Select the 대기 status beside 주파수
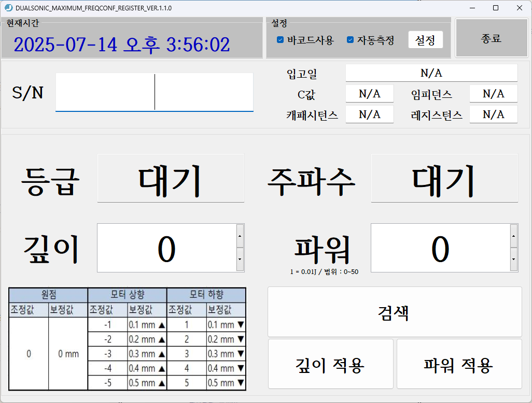 (444, 178)
